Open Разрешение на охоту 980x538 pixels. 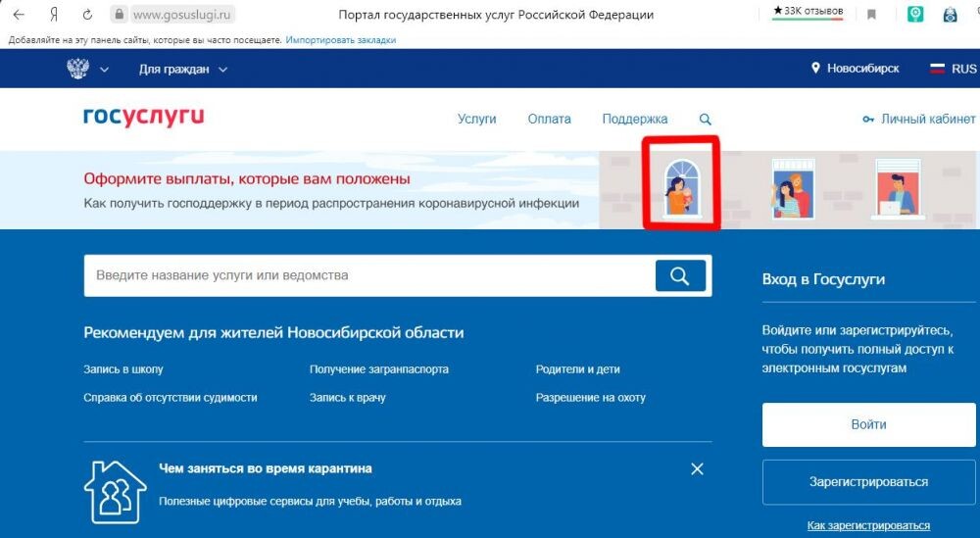pyautogui.click(x=591, y=398)
